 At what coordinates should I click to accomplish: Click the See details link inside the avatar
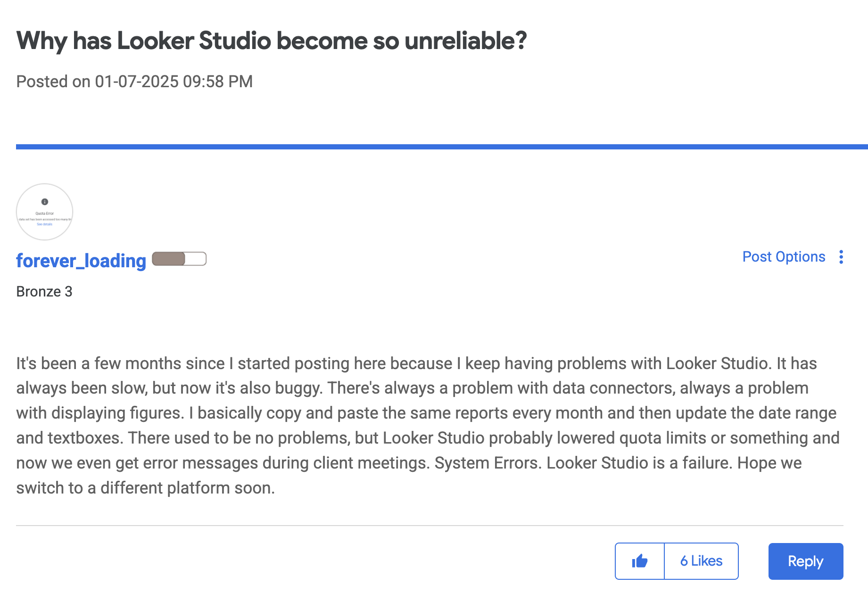[44, 224]
